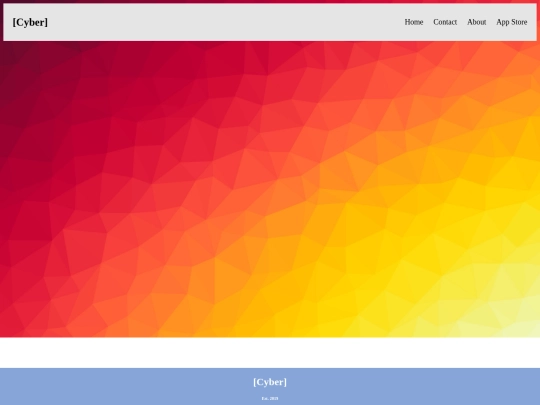This screenshot has width=540, height=405.
Task: Click the [Cyber] logo in the header
Action: [x=30, y=22]
